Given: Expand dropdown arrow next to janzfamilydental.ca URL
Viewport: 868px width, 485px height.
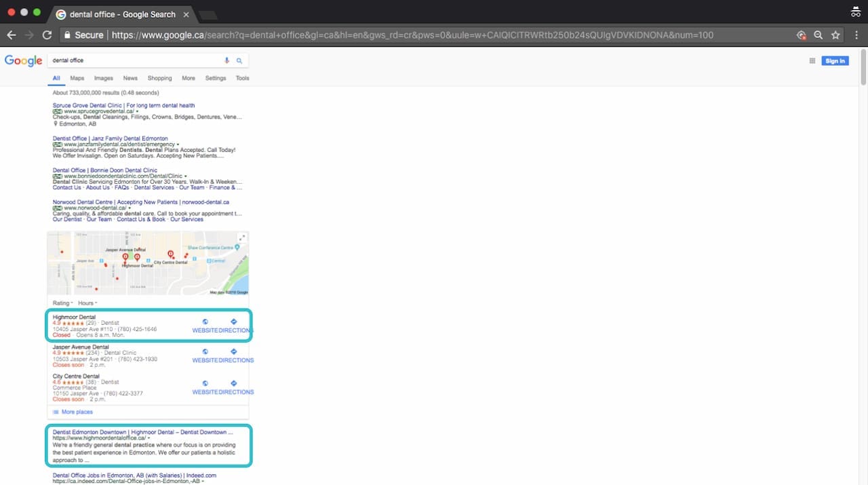Looking at the screenshot, I should click(x=178, y=144).
